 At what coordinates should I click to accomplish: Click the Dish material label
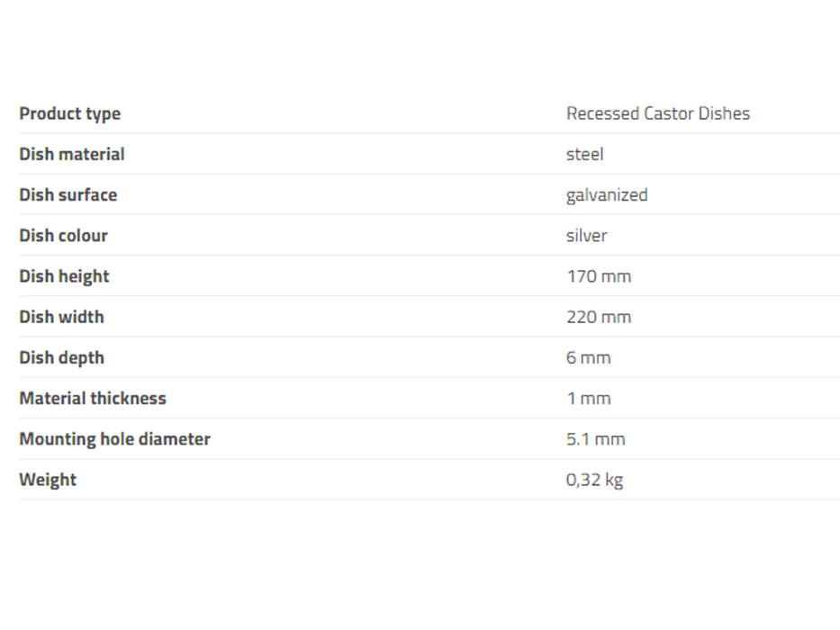pyautogui.click(x=72, y=154)
